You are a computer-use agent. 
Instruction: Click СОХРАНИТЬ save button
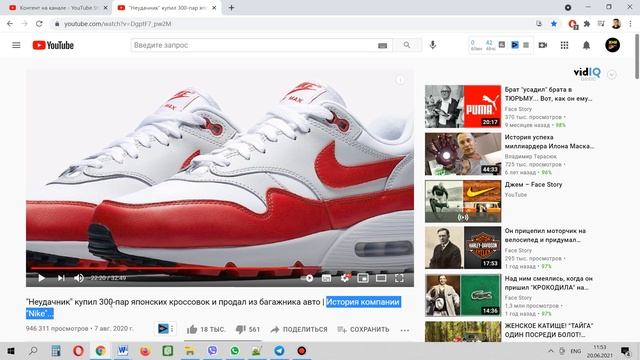364,329
